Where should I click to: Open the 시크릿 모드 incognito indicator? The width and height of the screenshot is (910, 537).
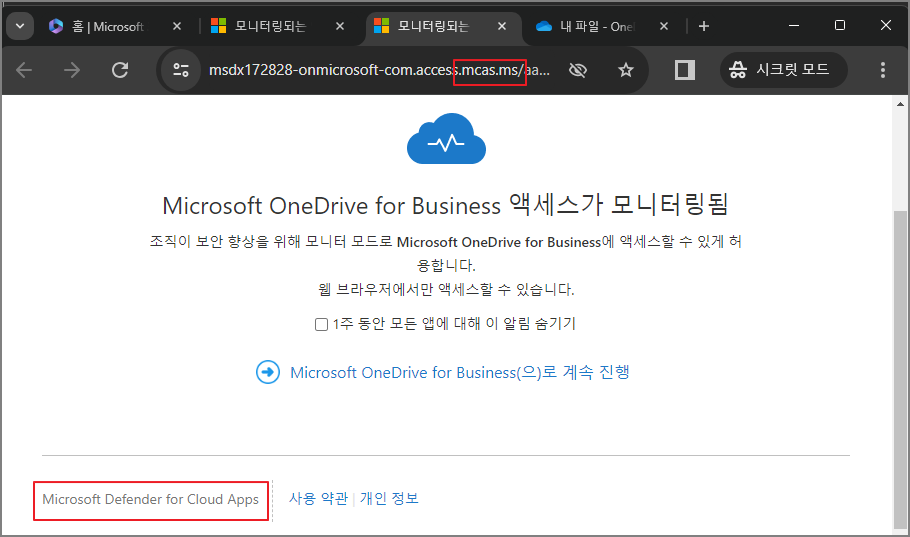[783, 70]
